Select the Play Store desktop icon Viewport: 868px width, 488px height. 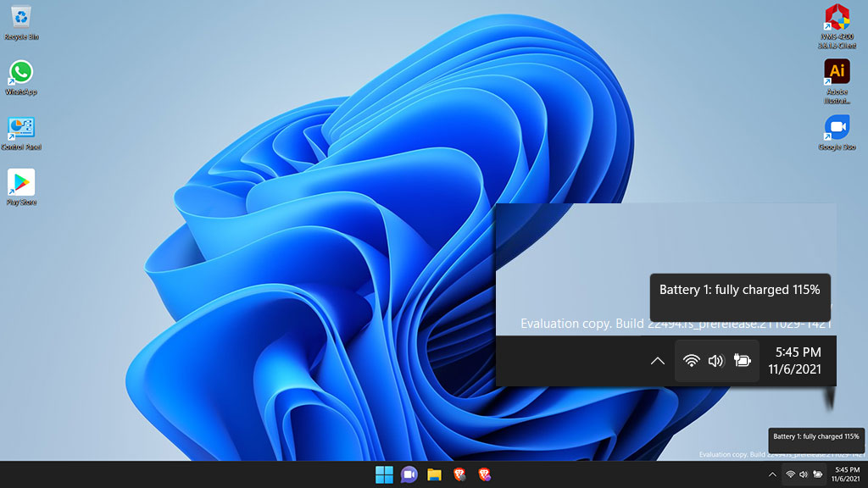[21, 187]
